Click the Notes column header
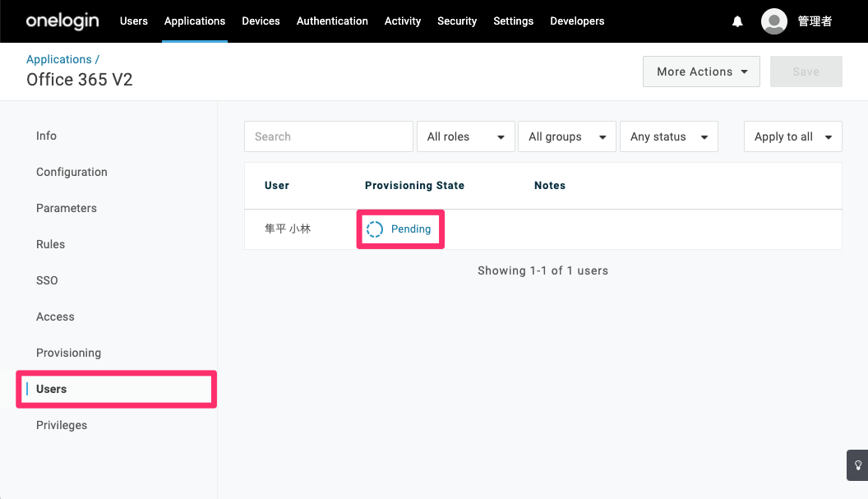 [x=550, y=186]
